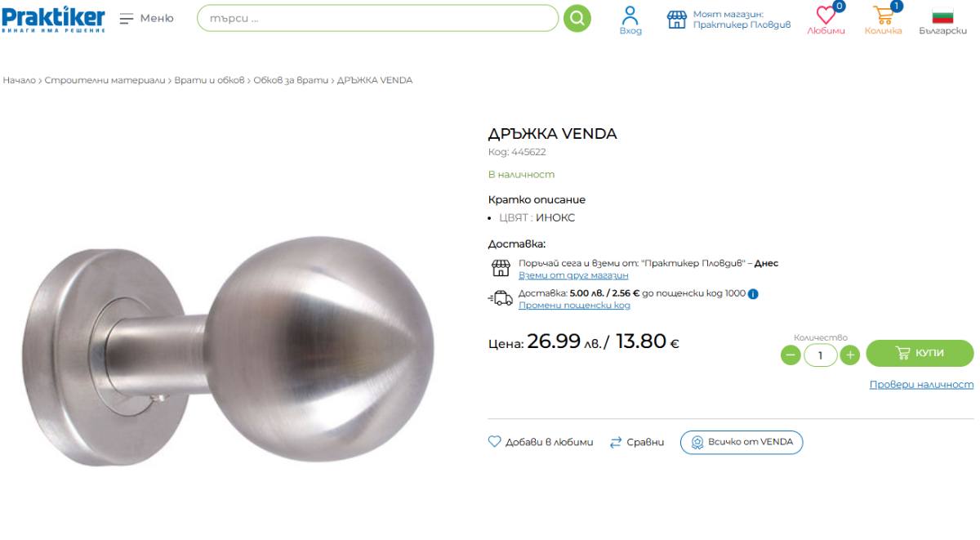Screen dimensions: 980x540
Task: Open the Количка shopping cart icon
Action: (x=883, y=15)
